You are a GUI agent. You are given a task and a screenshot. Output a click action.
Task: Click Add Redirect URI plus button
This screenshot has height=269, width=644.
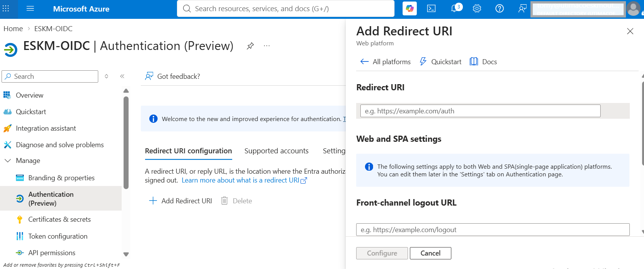180,201
